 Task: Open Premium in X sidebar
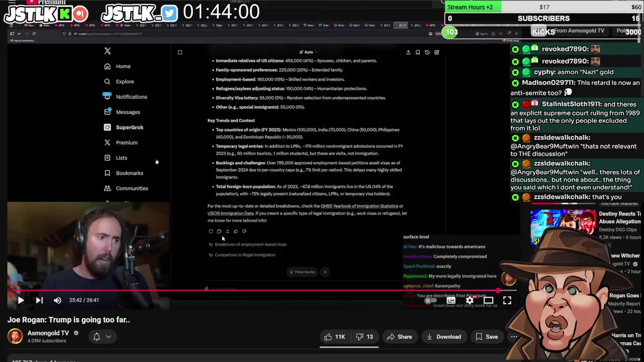click(121, 142)
